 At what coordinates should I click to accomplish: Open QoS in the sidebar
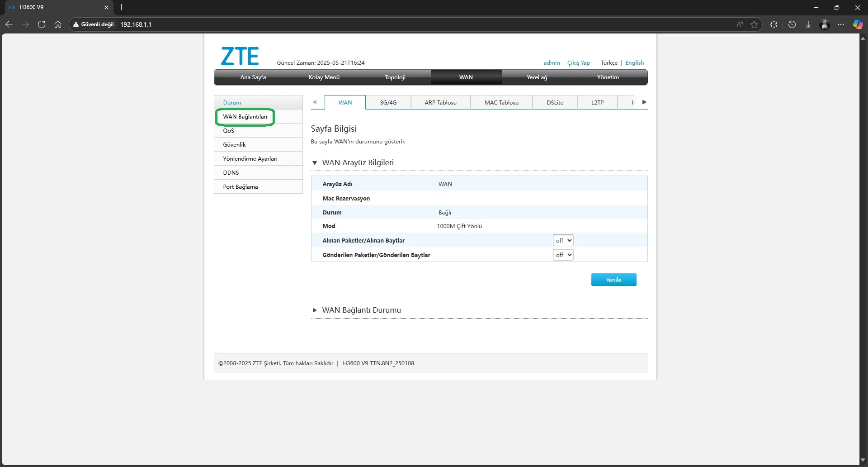pyautogui.click(x=258, y=131)
